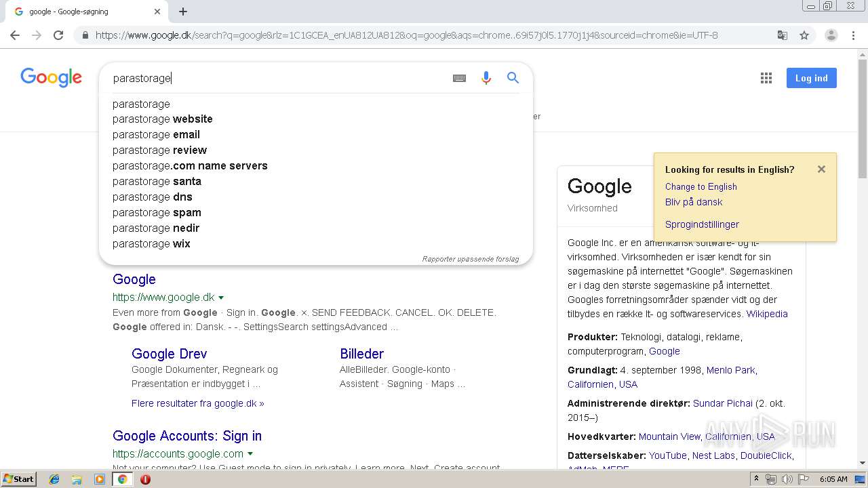Click the DoubleClick link
Viewport: 868px width, 488px height.
766,455
